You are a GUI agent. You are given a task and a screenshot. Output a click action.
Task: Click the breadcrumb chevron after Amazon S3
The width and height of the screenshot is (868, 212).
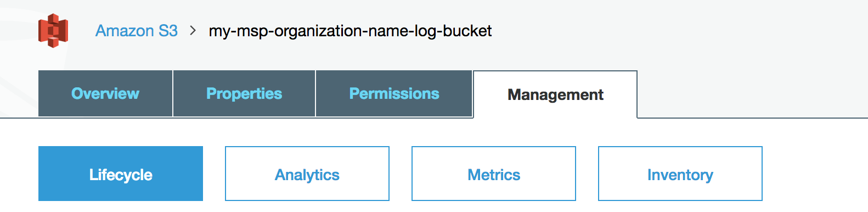(193, 31)
